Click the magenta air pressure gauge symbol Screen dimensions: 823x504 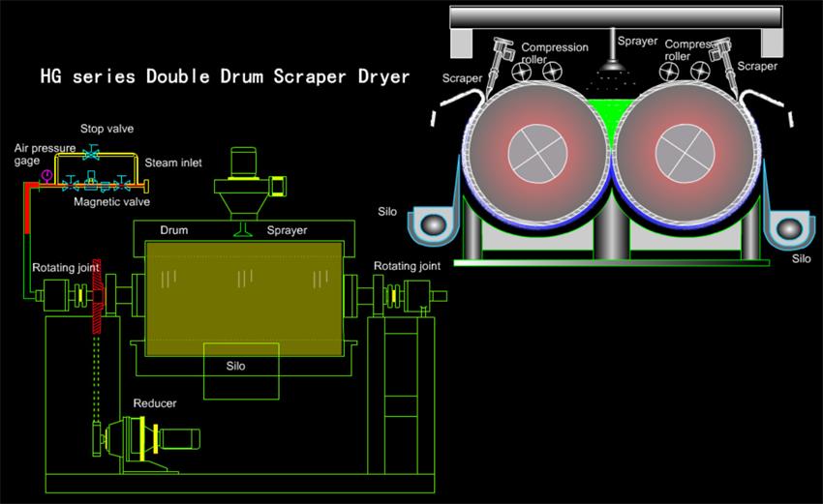(47, 175)
